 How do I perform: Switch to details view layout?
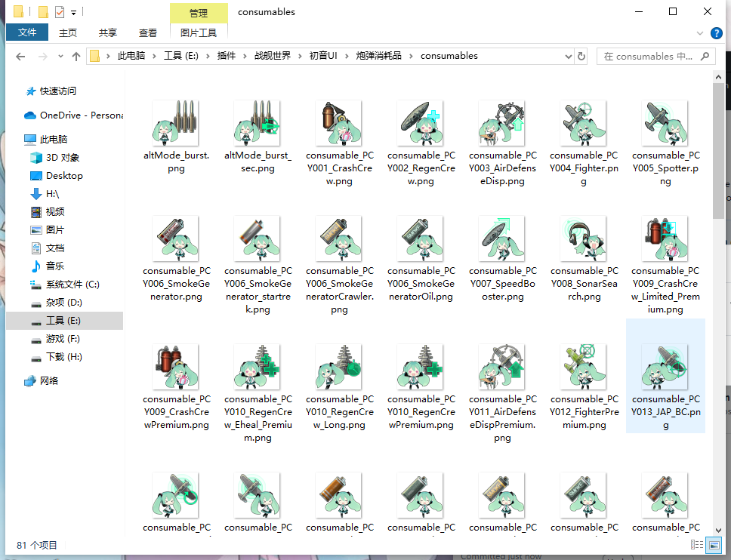[x=697, y=545]
